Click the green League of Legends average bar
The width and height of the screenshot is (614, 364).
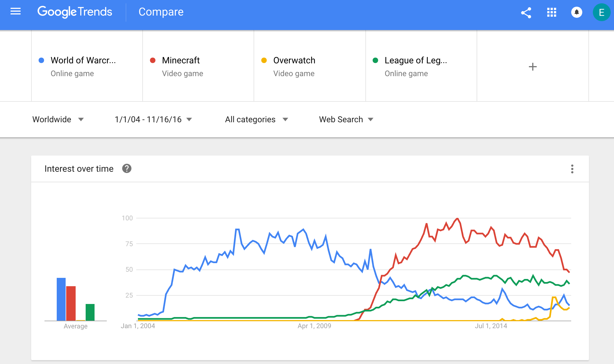point(90,312)
